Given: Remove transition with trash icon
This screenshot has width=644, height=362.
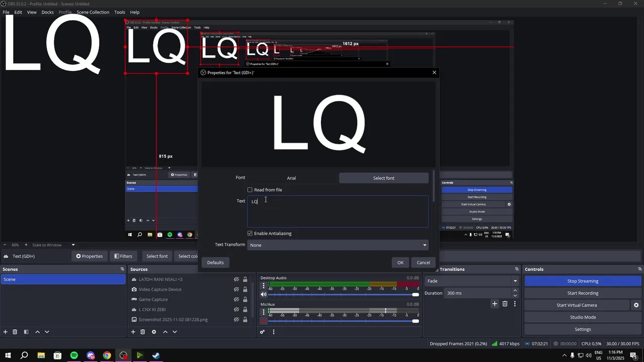Looking at the screenshot, I should (x=505, y=304).
